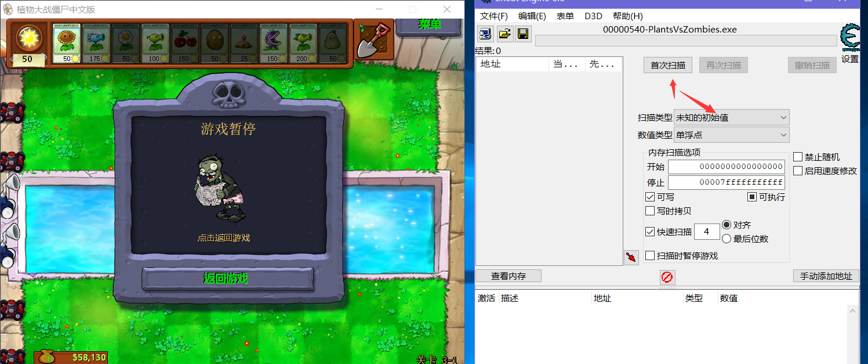The height and width of the screenshot is (364, 868).
Task: Enable 扫描时暂停游戏 (pause game while scanning) checkbox
Action: pos(650,255)
